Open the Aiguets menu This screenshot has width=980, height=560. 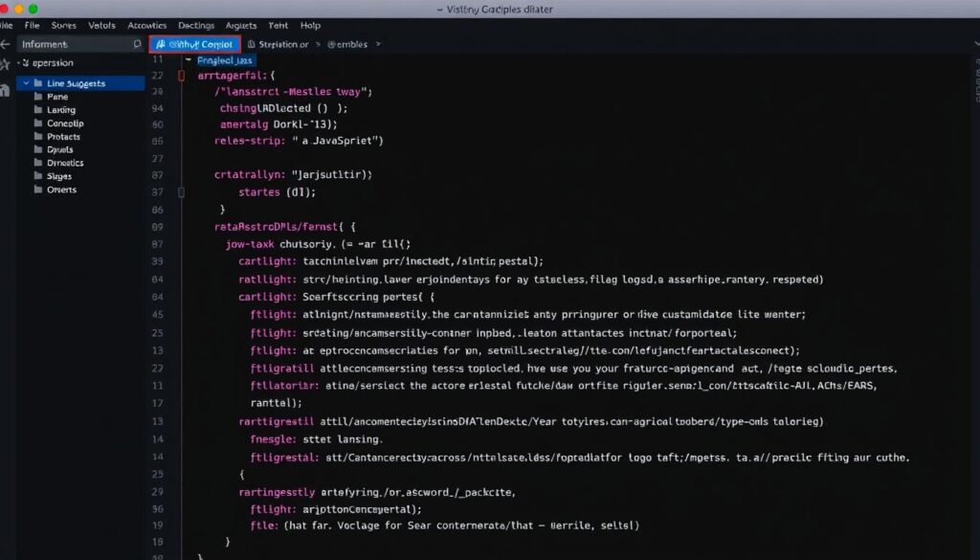[x=241, y=26]
